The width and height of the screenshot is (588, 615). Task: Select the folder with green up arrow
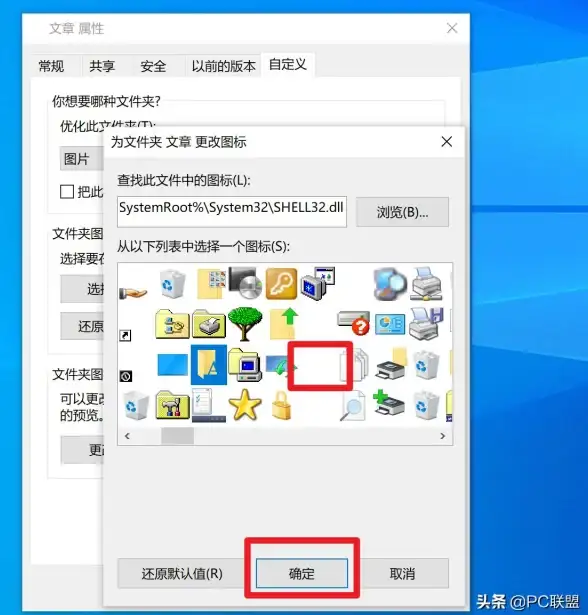pyautogui.click(x=284, y=324)
